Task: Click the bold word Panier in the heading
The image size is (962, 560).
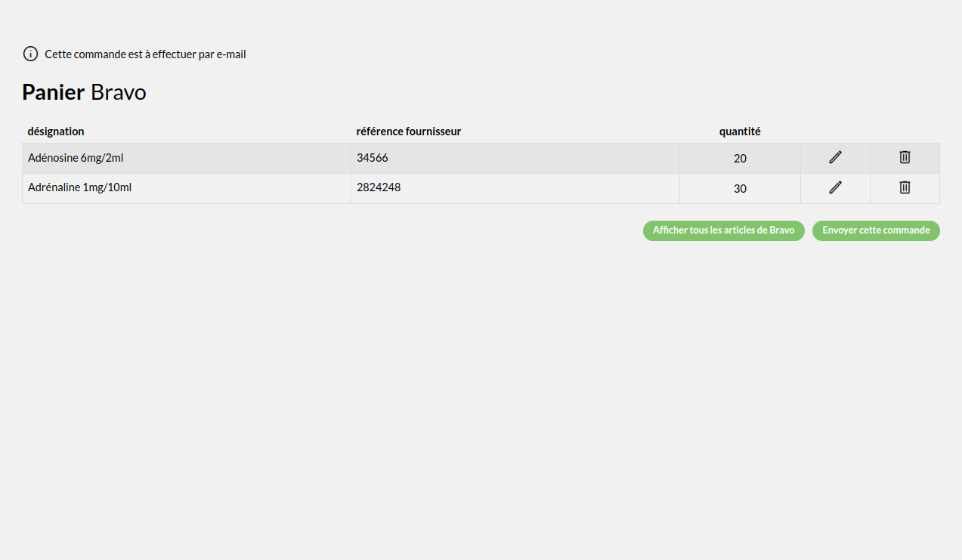Action: coord(53,92)
